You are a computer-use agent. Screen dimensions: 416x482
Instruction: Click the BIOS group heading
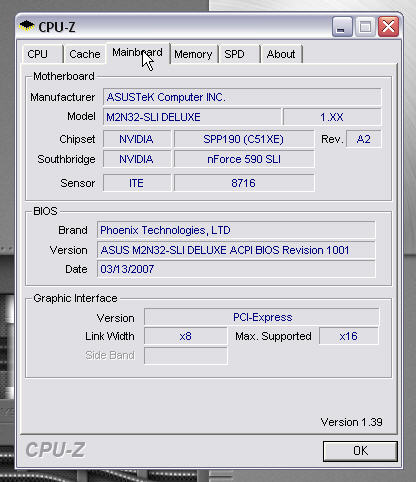tap(45, 211)
